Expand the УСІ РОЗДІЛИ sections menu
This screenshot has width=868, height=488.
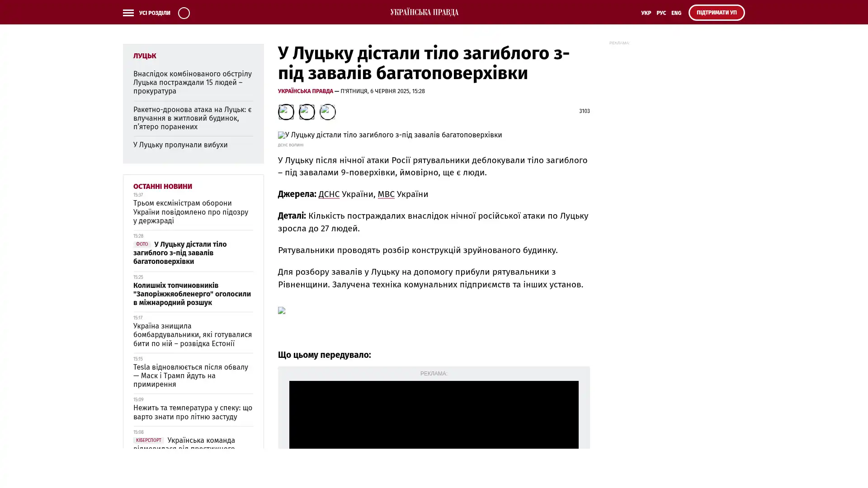point(154,13)
